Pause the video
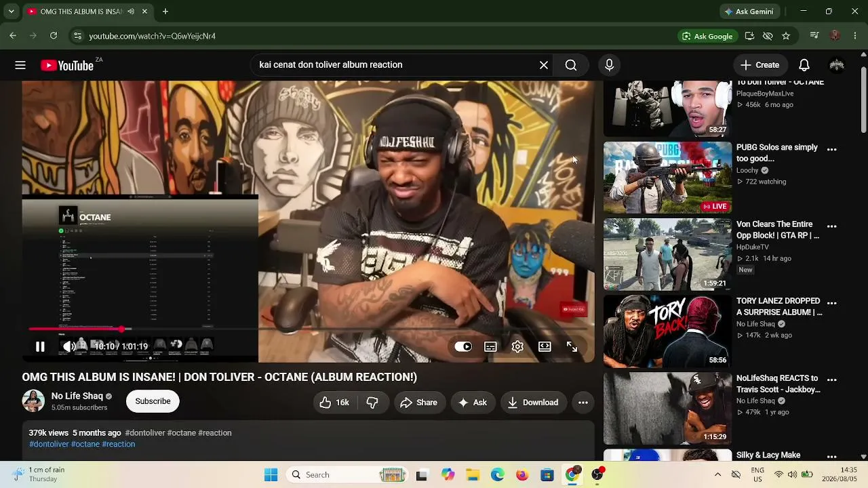868x488 pixels. pos(40,346)
